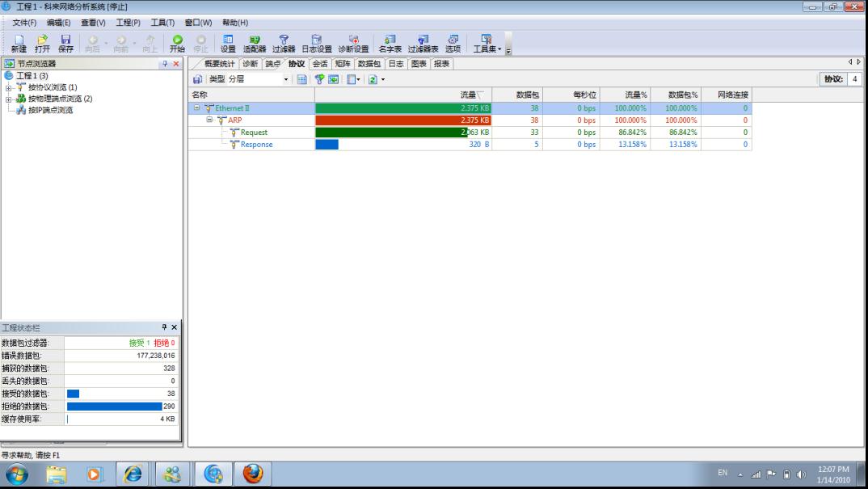
Task: Open the 过滤器表 (Filter table) icon
Action: pyautogui.click(x=423, y=44)
